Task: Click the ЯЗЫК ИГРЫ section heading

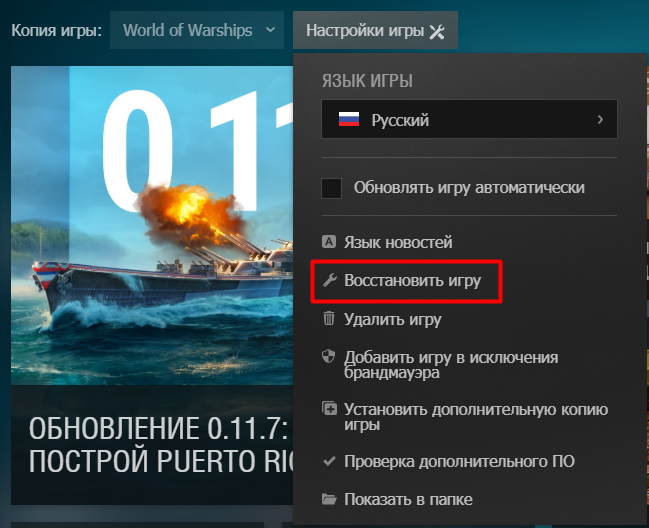Action: [367, 81]
